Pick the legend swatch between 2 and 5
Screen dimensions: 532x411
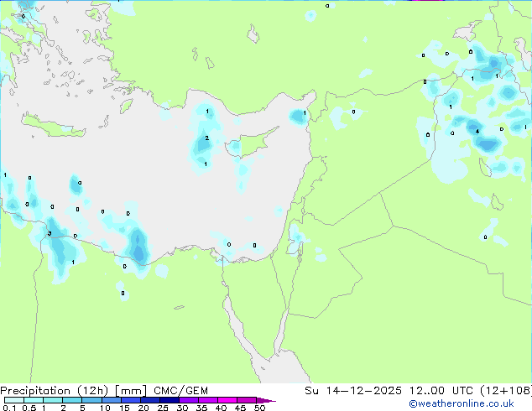(72, 400)
